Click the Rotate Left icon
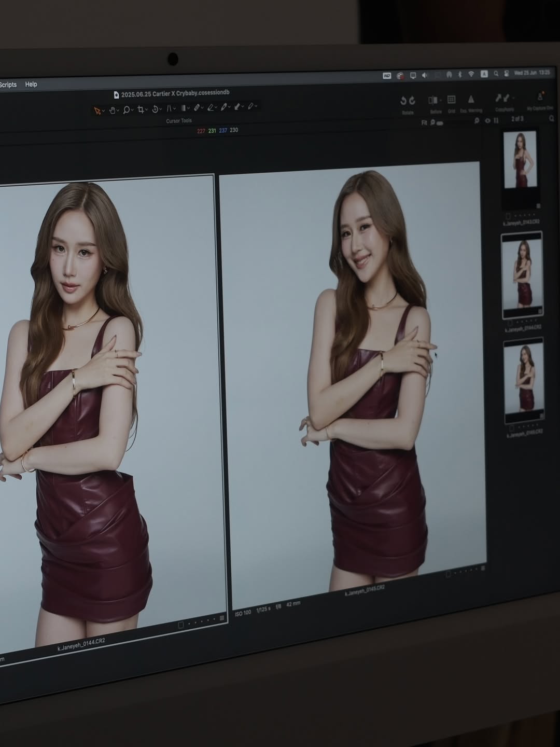Image resolution: width=560 pixels, height=747 pixels. point(402,100)
